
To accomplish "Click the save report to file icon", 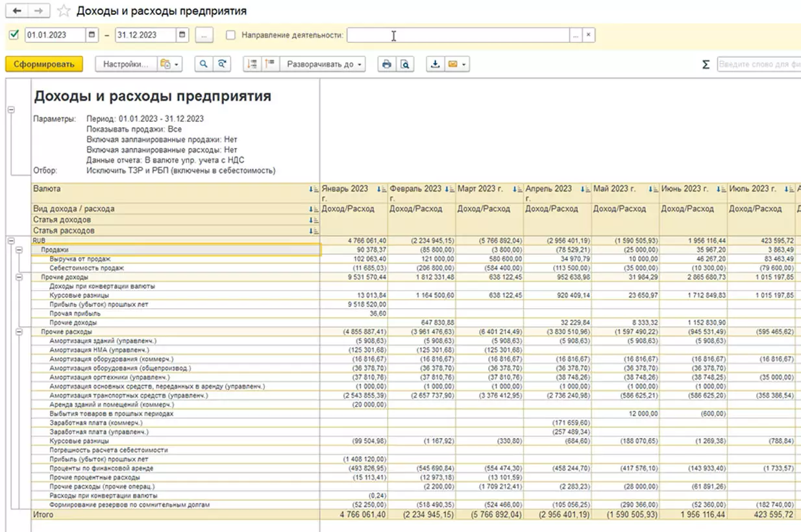I will tap(435, 64).
